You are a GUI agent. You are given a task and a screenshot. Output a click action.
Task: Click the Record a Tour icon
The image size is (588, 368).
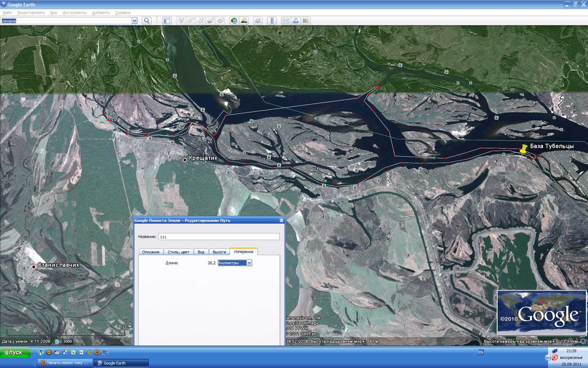220,21
